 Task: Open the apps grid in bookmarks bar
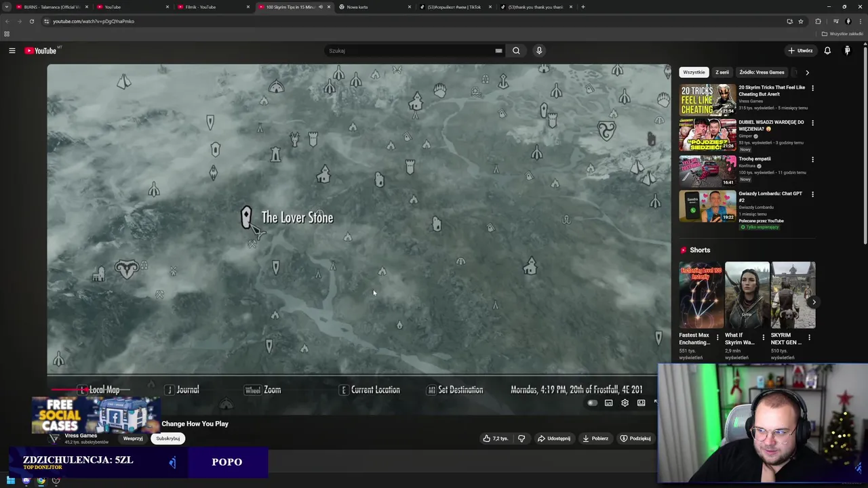(7, 34)
